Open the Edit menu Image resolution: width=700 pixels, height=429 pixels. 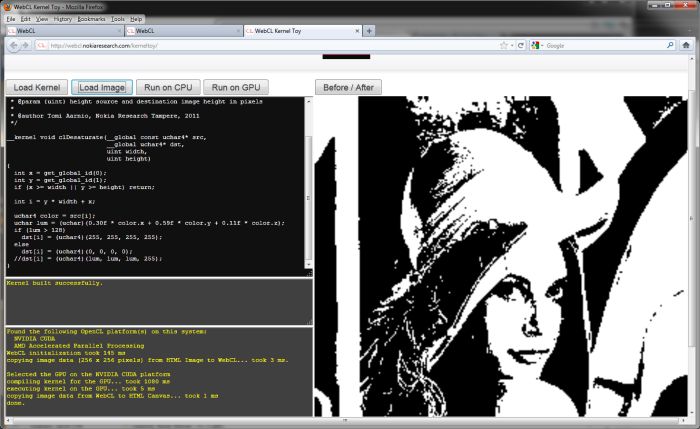coord(26,19)
